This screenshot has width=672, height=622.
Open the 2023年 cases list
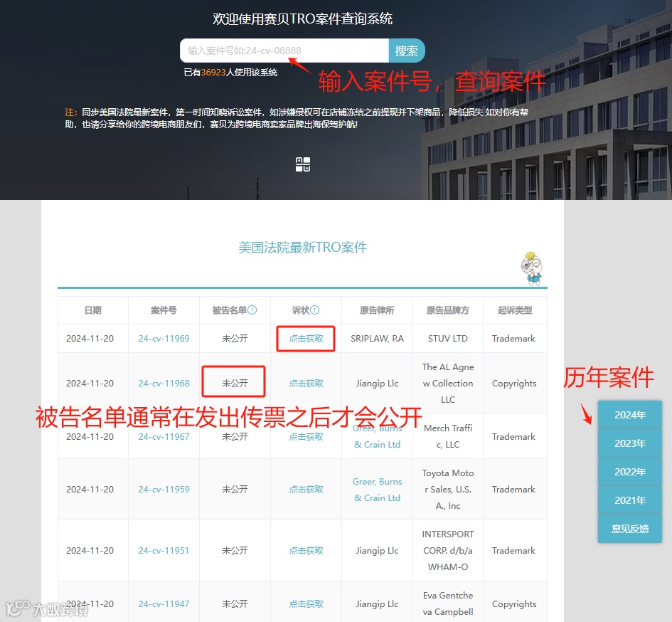tap(630, 443)
